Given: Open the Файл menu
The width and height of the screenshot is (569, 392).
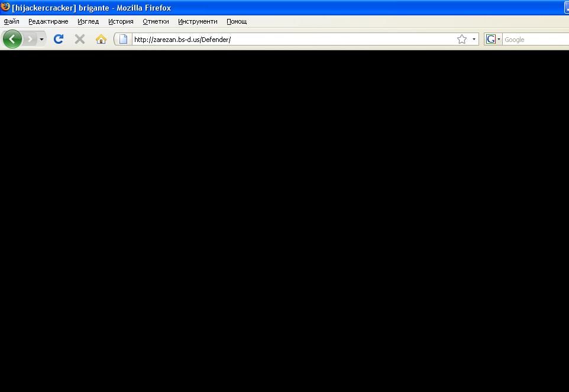Looking at the screenshot, I should point(11,21).
